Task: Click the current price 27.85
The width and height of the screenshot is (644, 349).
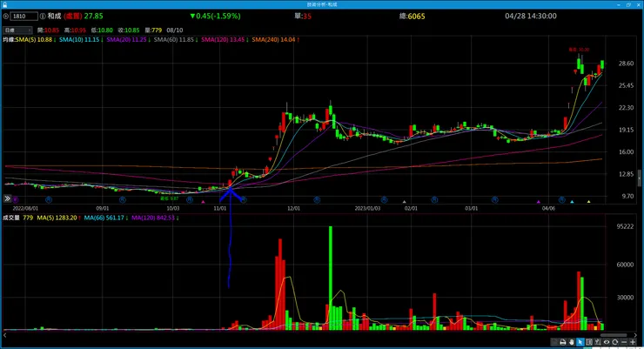Action: 94,17
